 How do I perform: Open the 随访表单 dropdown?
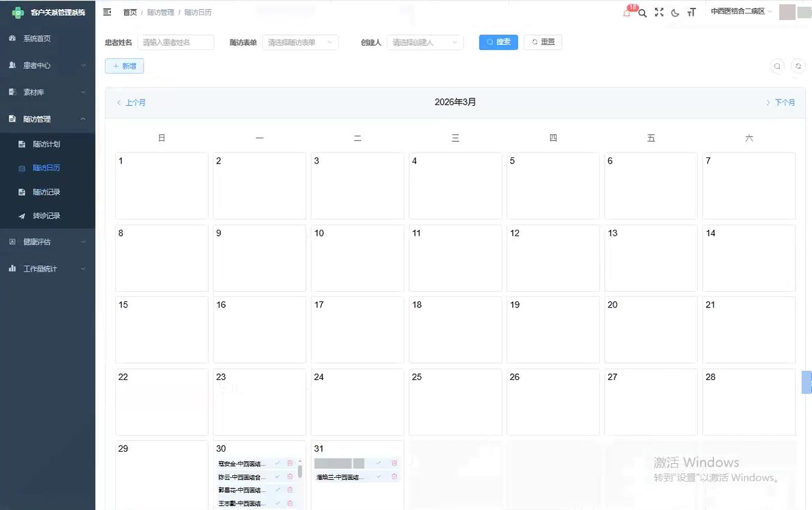click(300, 43)
